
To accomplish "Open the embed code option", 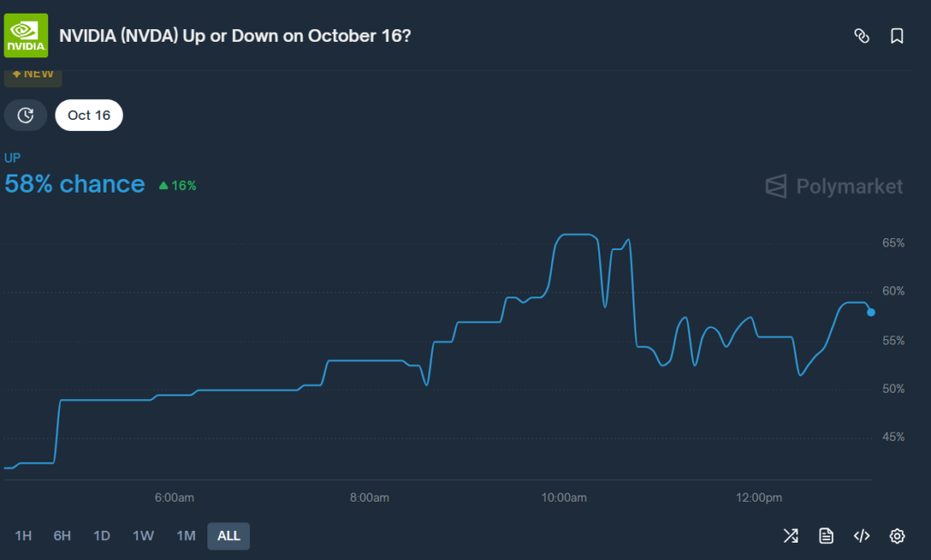I will [861, 536].
